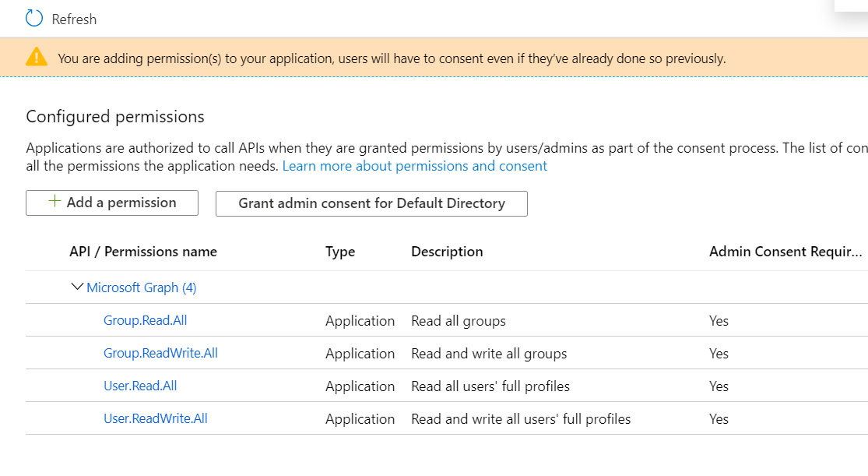
Task: Click the Refresh label in the toolbar
Action: coord(74,19)
